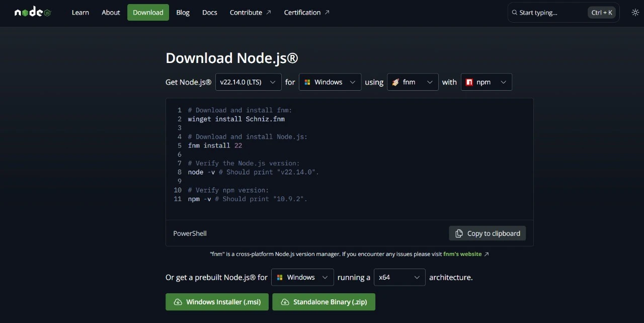Click the Windows logo in the top platform selector
Screen dimensions: 644x323
307,82
